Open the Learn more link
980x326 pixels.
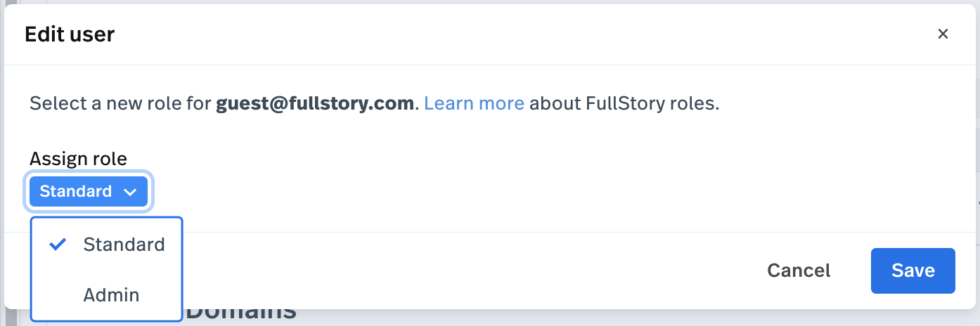(x=474, y=104)
